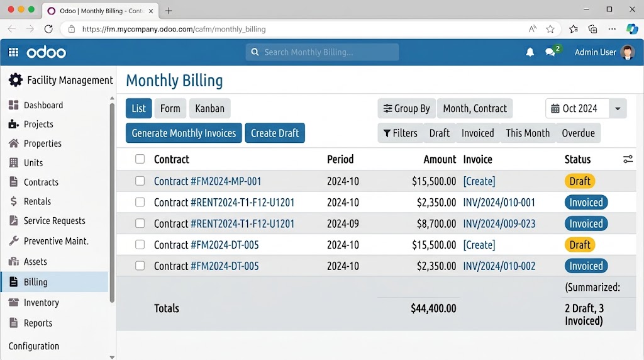
Task: Open invoice INV/2024/010-001
Action: [x=499, y=203]
